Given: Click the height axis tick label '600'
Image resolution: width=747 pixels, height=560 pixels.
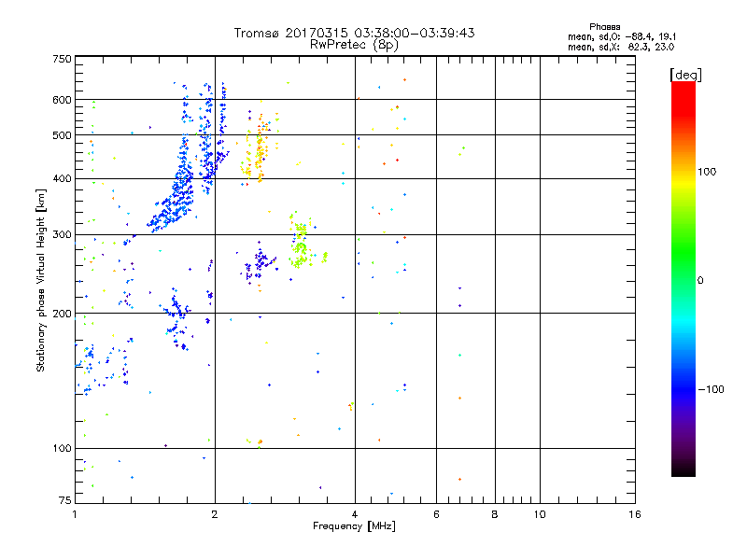Looking at the screenshot, I should pyautogui.click(x=62, y=100).
